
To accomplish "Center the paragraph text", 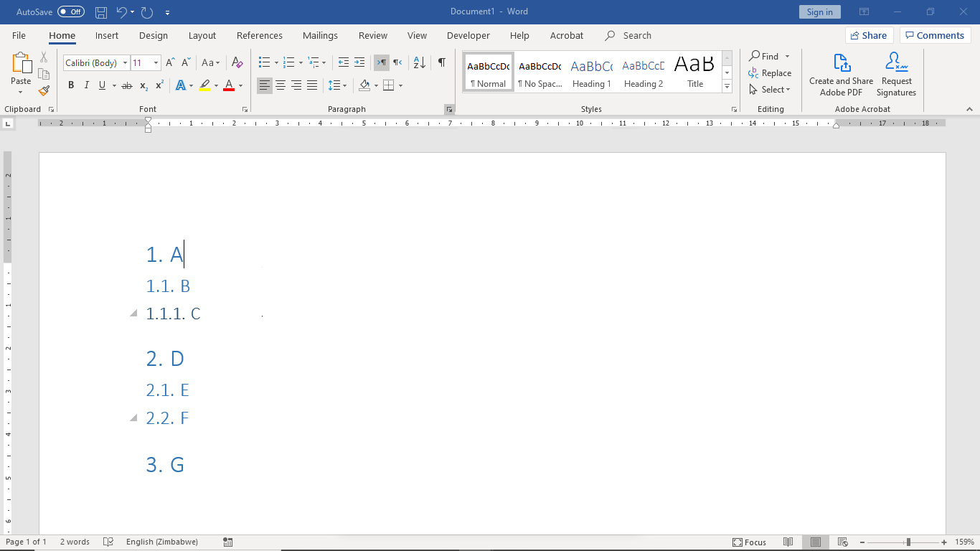I will coord(281,85).
